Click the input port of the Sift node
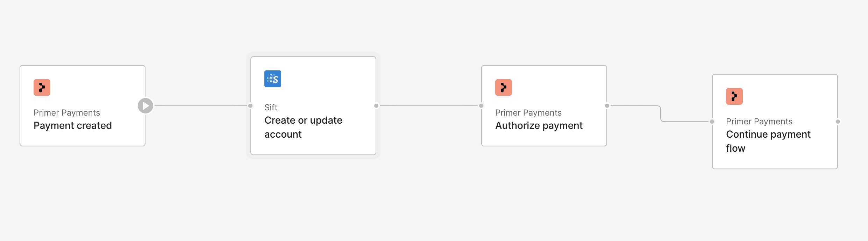Image resolution: width=868 pixels, height=241 pixels. [250, 106]
